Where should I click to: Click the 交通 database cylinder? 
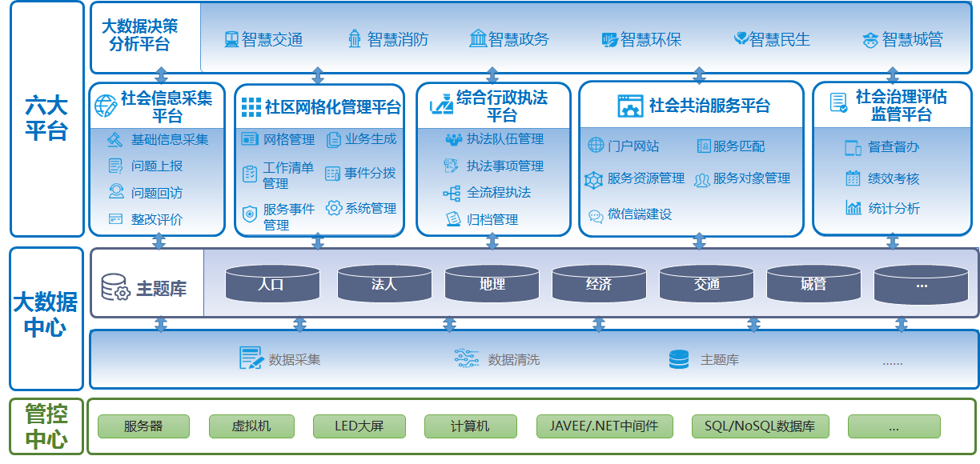pyautogui.click(x=707, y=284)
